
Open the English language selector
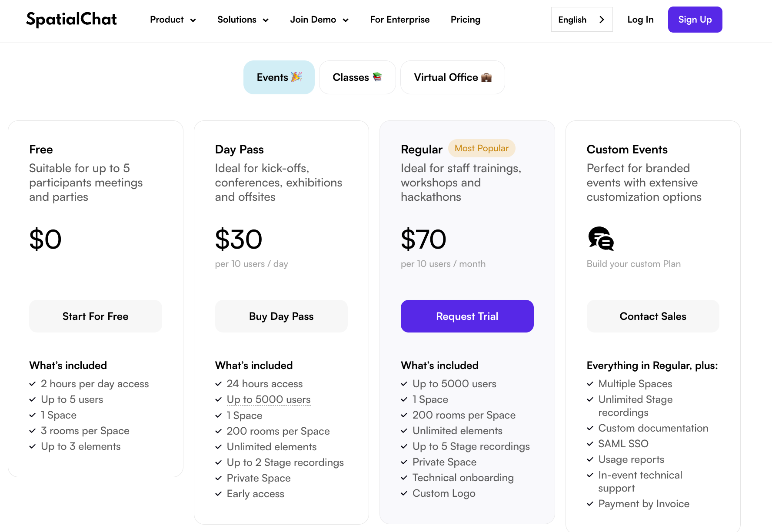click(582, 20)
